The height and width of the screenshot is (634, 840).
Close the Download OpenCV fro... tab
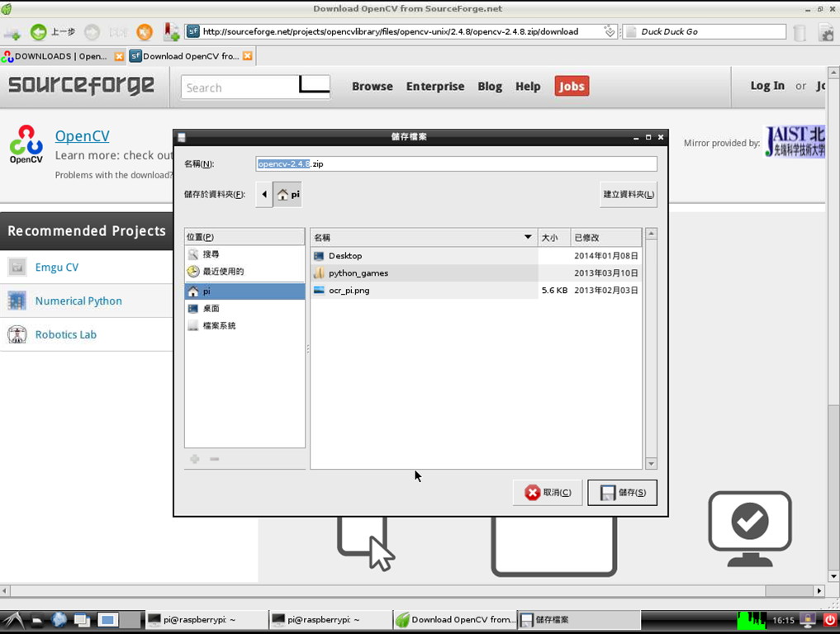tap(247, 55)
